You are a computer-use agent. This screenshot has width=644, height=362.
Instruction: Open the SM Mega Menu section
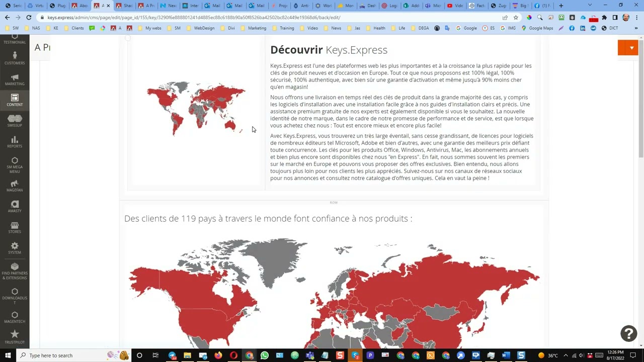click(x=15, y=165)
